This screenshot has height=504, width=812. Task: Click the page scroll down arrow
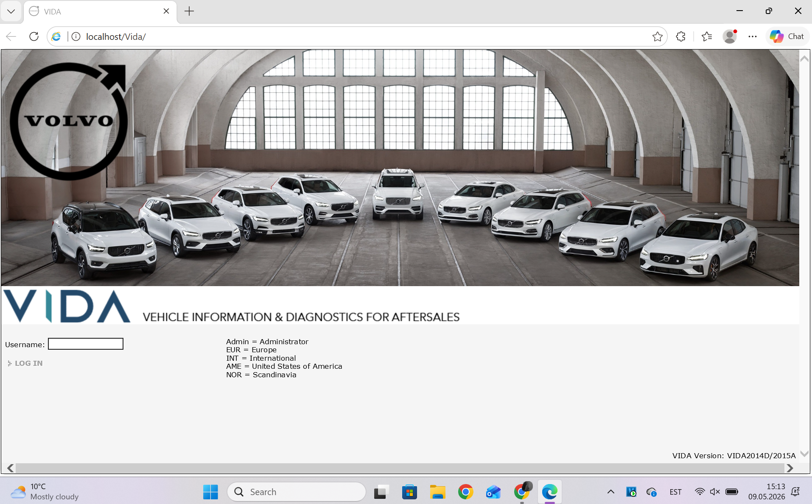(804, 454)
